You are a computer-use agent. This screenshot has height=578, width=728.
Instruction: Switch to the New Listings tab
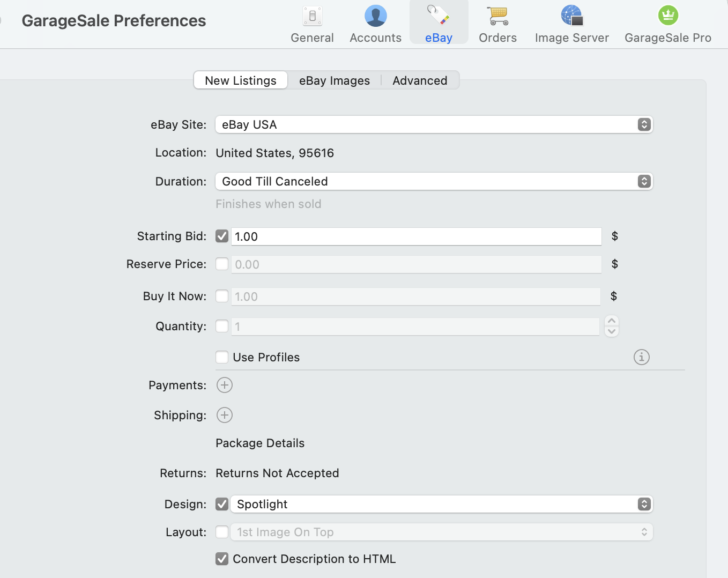pos(241,80)
